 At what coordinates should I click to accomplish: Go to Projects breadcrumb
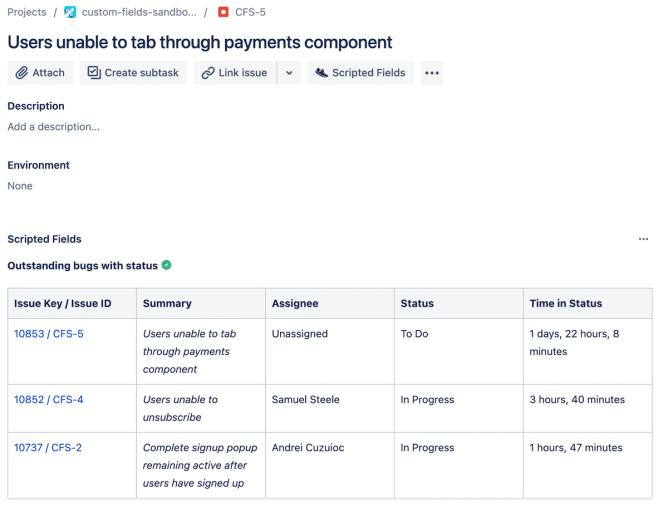27,12
